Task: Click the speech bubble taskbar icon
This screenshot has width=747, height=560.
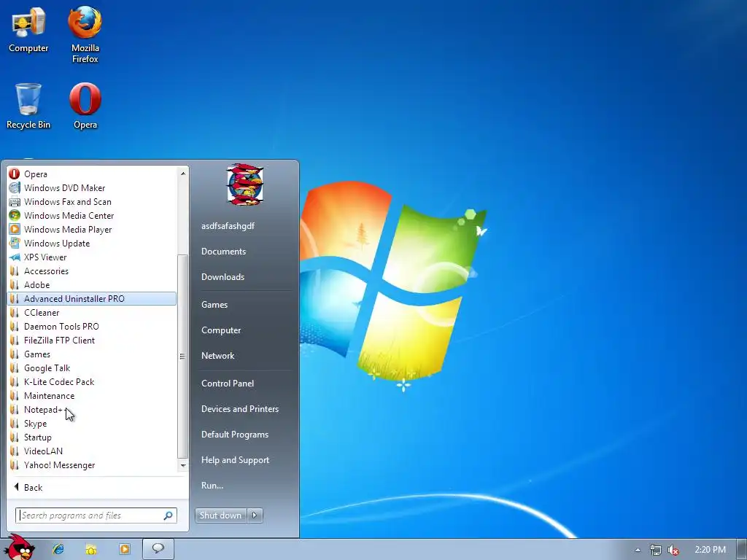Action: pos(158,548)
